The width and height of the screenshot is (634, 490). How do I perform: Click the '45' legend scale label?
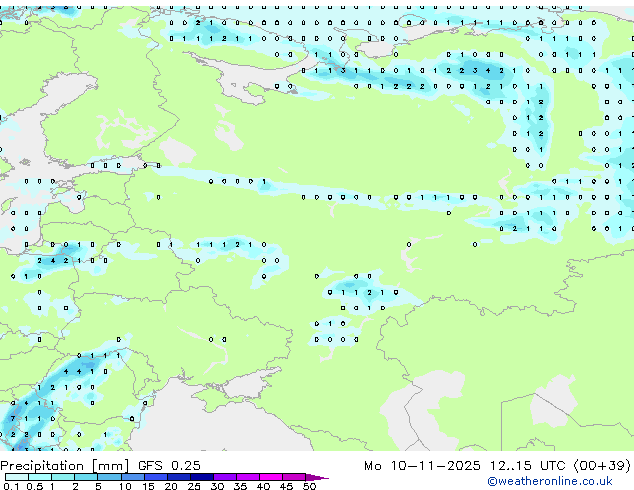[286, 486]
